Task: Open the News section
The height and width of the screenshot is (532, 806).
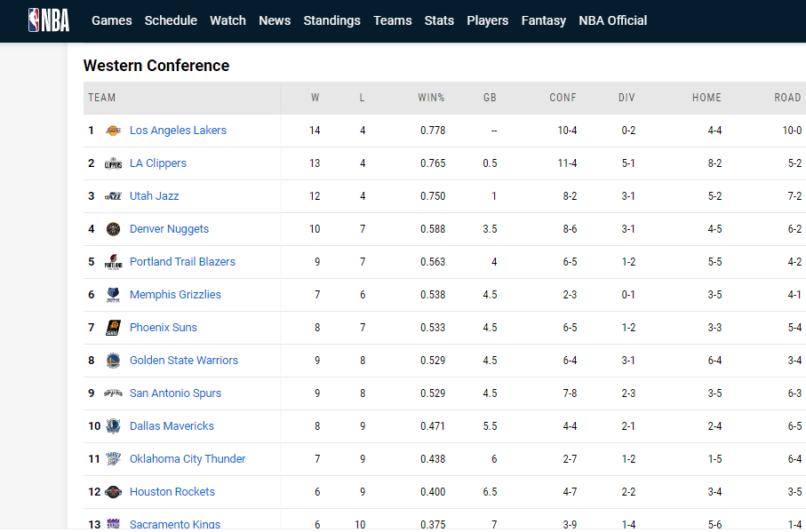Action: (275, 20)
